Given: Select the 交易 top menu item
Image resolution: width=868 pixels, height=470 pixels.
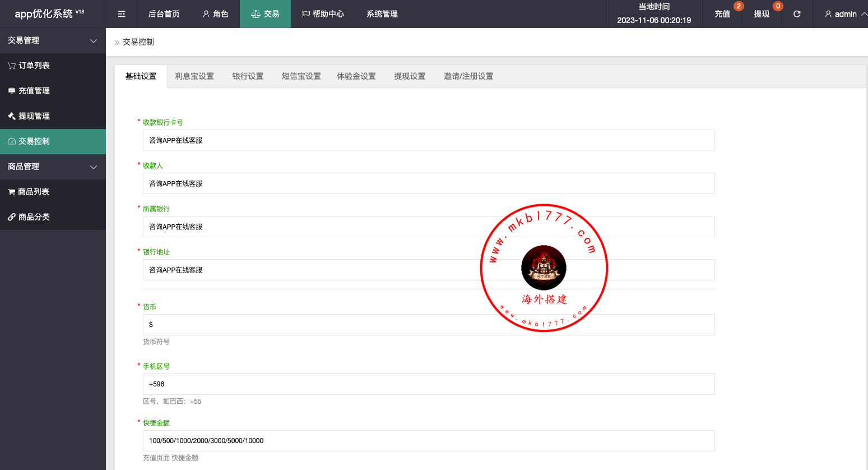Looking at the screenshot, I should 265,14.
